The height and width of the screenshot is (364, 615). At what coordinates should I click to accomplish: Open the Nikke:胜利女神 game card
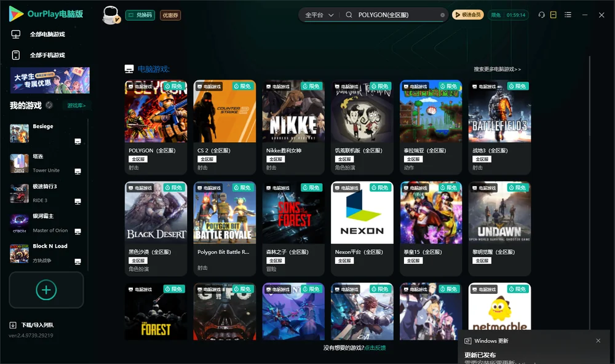293,127
